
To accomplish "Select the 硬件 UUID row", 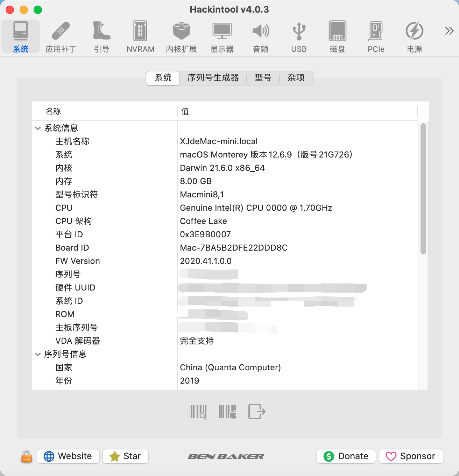I will click(225, 288).
